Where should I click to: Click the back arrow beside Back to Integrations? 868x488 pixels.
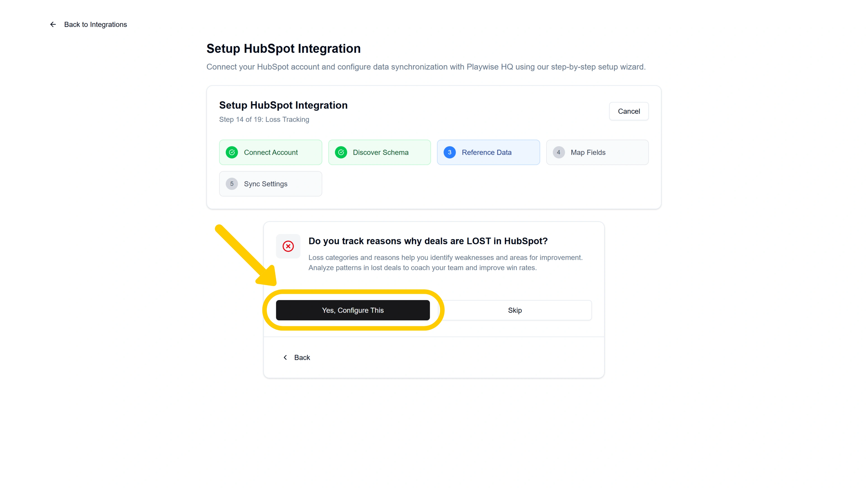click(53, 24)
